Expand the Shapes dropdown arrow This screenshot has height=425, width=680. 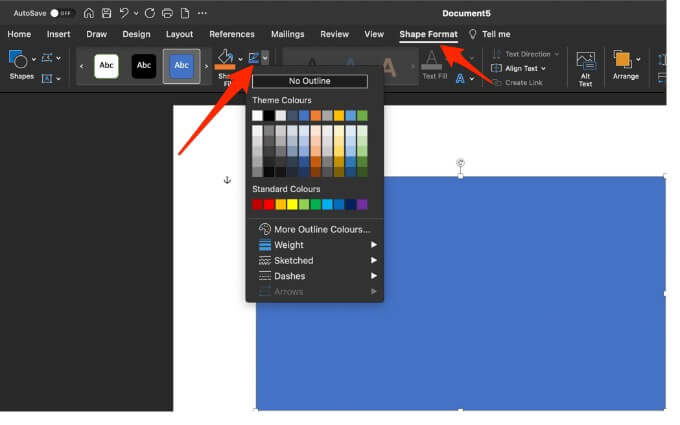click(34, 59)
